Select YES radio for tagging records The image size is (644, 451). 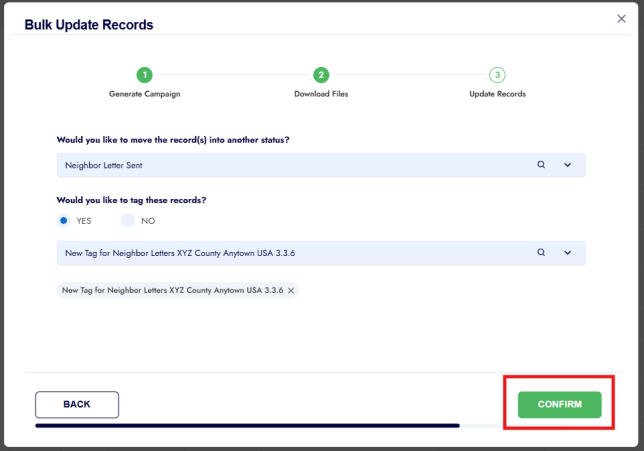(x=65, y=220)
